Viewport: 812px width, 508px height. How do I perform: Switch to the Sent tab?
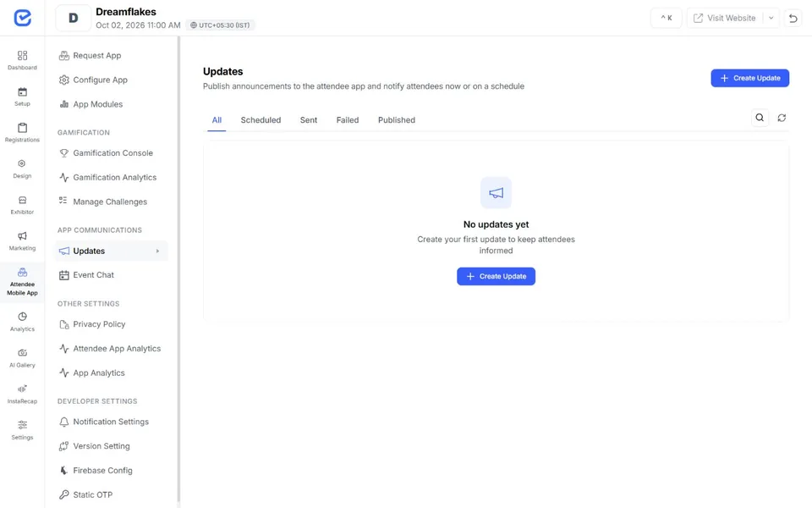click(x=309, y=120)
